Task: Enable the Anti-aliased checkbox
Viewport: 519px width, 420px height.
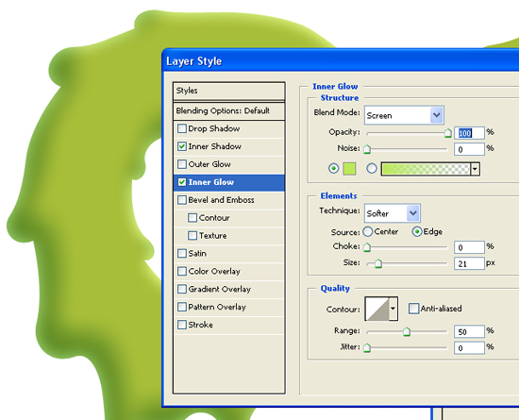Action: (413, 309)
